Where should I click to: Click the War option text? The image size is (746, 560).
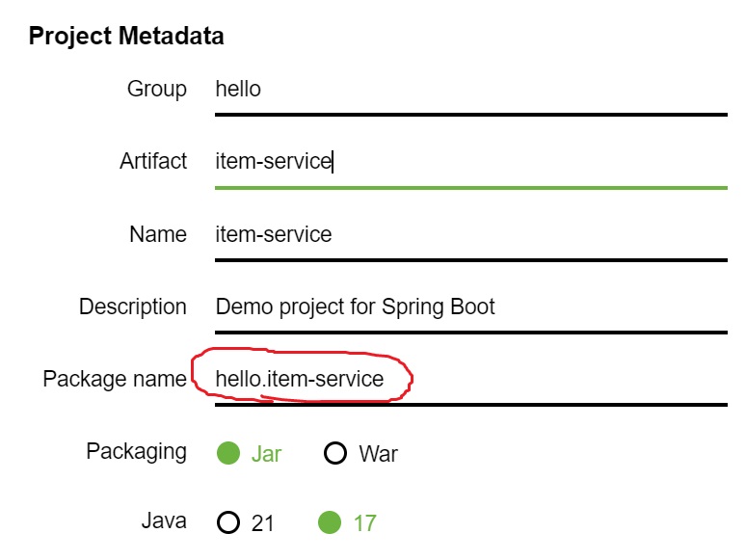pyautogui.click(x=378, y=454)
